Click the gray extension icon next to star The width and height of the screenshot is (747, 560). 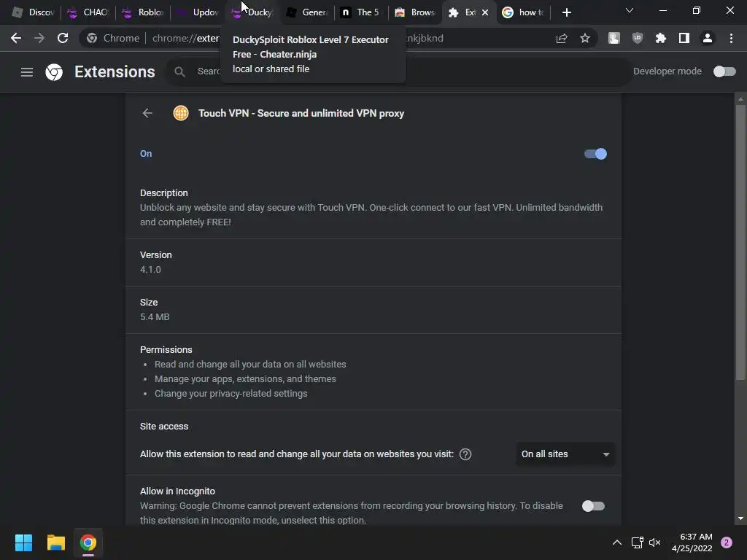pyautogui.click(x=614, y=38)
